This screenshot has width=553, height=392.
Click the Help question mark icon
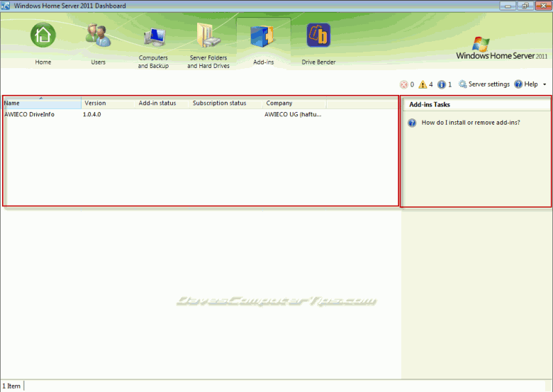[518, 84]
